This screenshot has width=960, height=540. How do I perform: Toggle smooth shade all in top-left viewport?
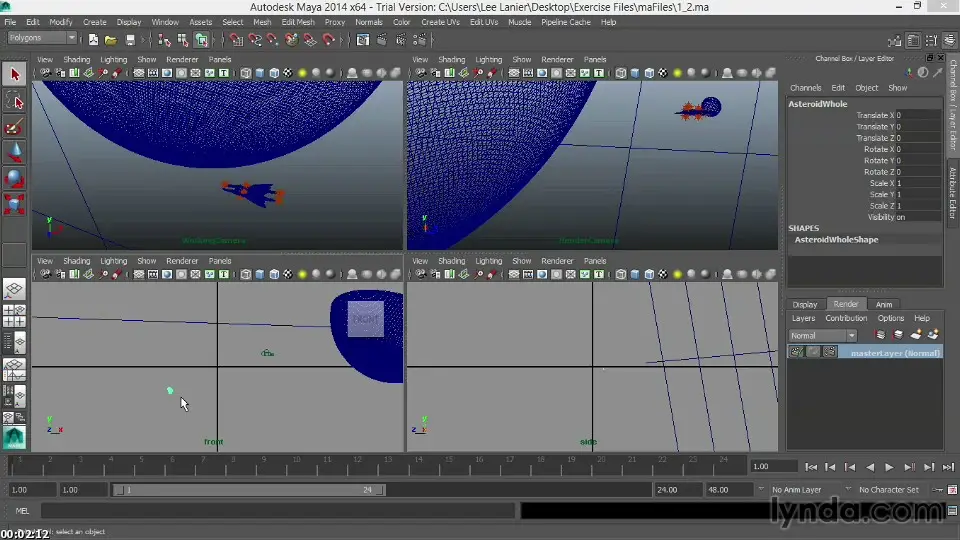[260, 73]
